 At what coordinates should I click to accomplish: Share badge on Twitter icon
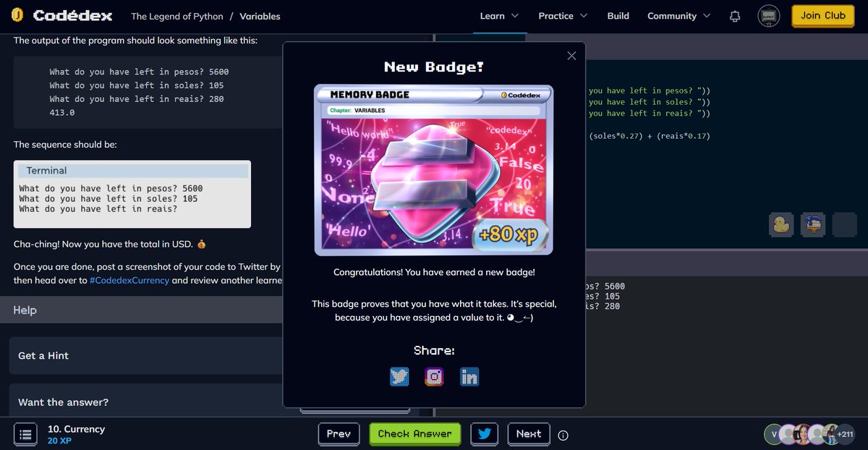pyautogui.click(x=399, y=377)
